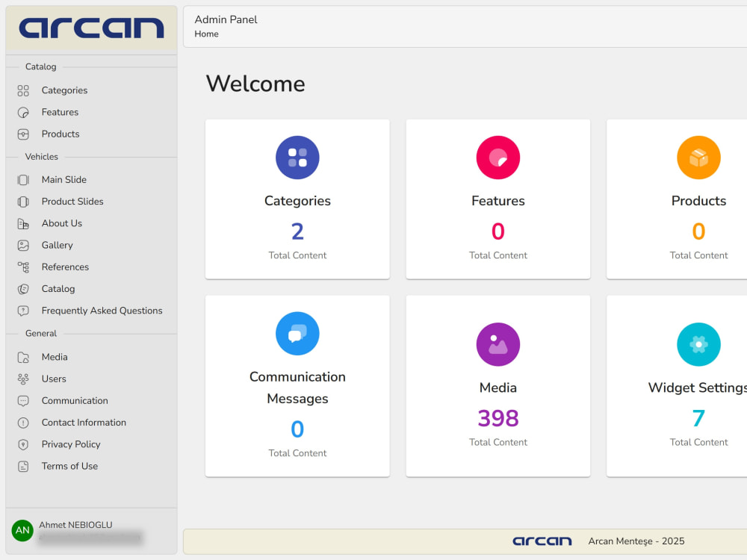The width and height of the screenshot is (747, 560).
Task: Click the Frequently Asked Questions icon
Action: pos(23,311)
